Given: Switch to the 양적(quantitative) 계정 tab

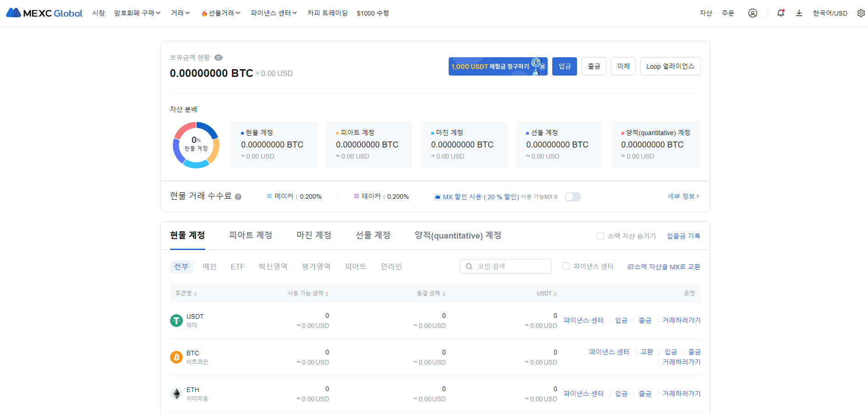Looking at the screenshot, I should 458,235.
